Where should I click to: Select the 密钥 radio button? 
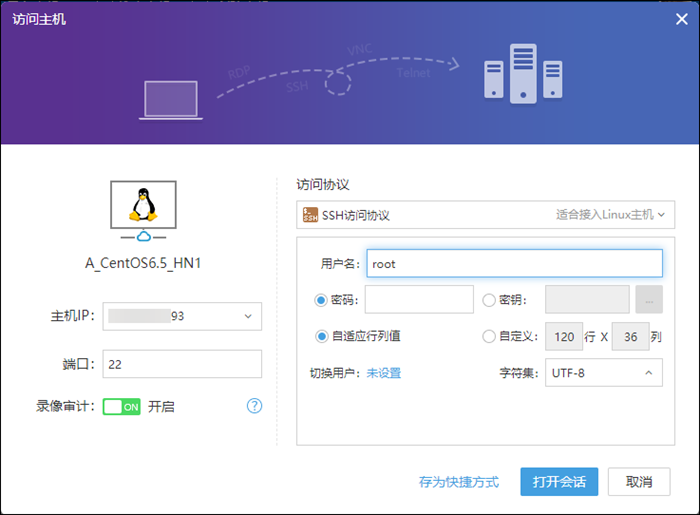point(489,299)
